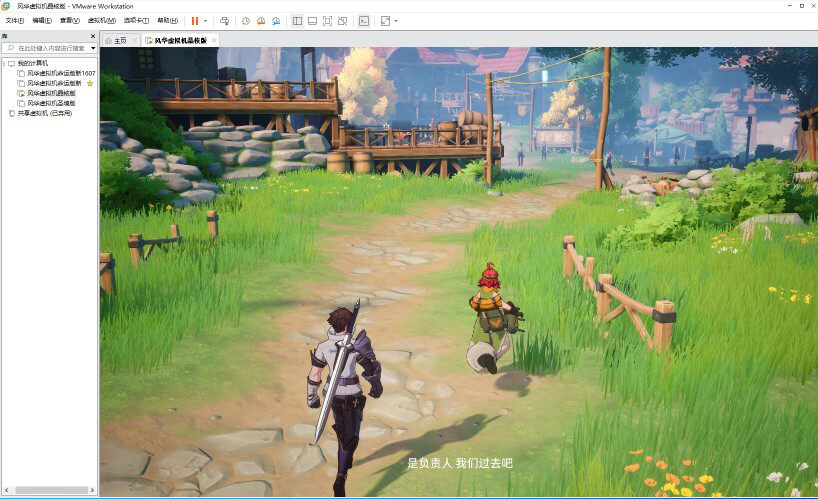Select the starred 风华虚拟机幸运板新 VM
Viewport: 818px width, 499px height.
point(54,83)
